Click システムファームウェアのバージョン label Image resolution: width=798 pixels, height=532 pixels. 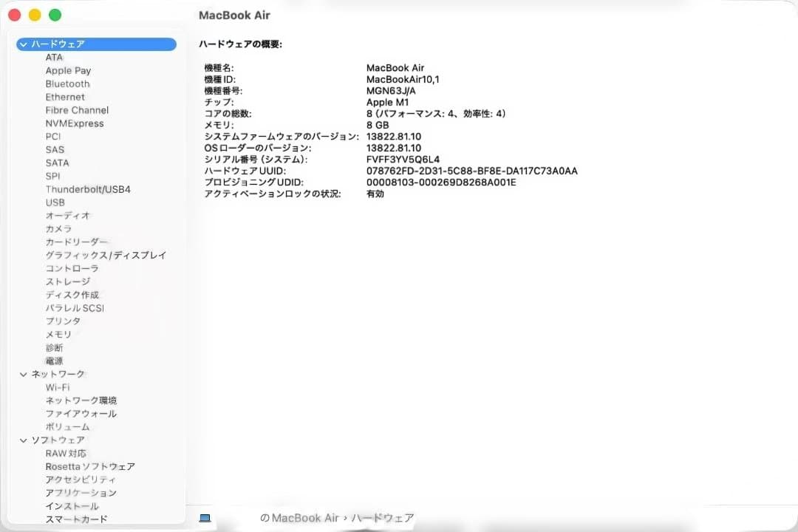(282, 137)
